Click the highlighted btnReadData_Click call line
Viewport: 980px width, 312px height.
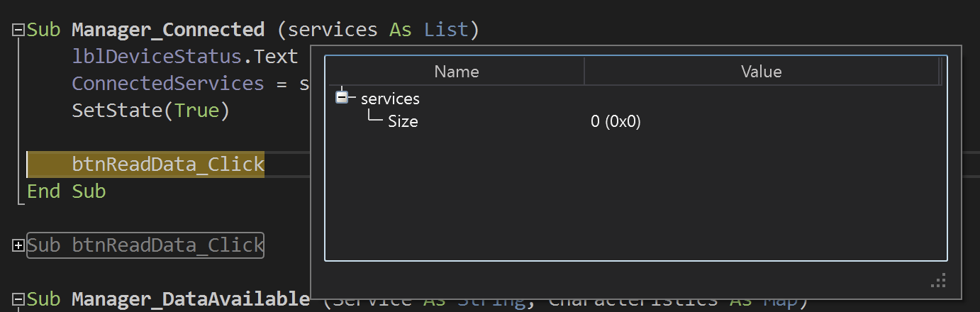click(167, 165)
